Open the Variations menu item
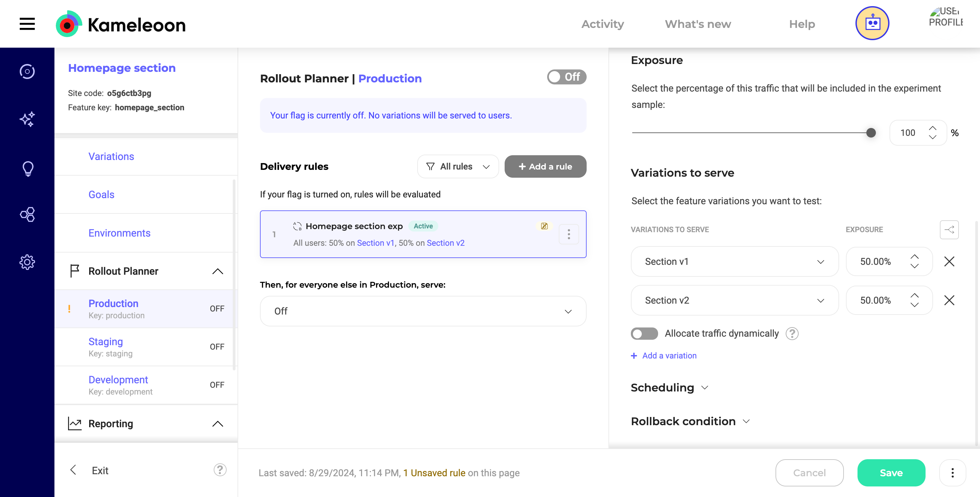This screenshot has height=497, width=980. (x=111, y=156)
